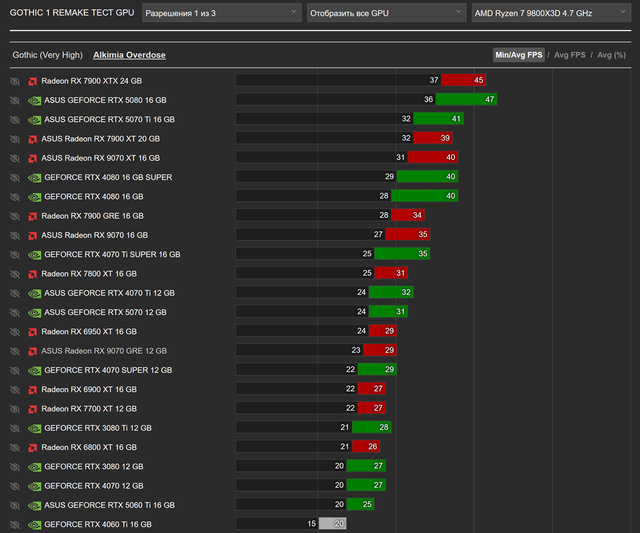Click red bar of RX 7900 XT showing 39

coord(433,138)
